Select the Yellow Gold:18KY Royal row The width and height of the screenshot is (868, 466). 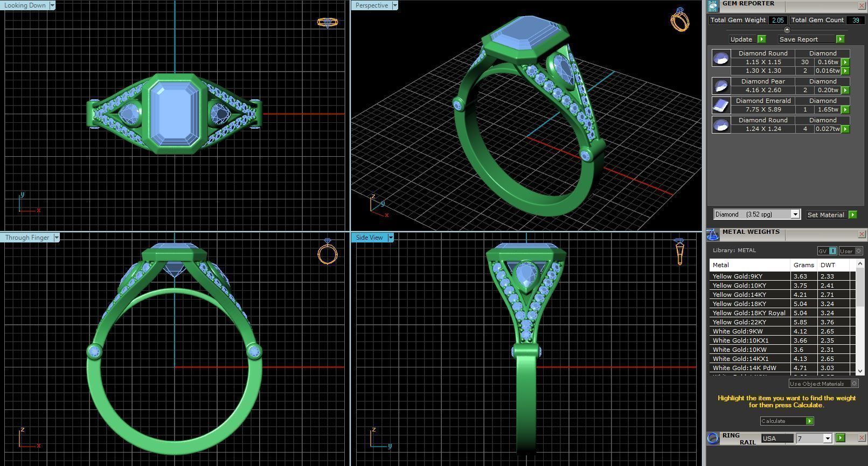(782, 313)
